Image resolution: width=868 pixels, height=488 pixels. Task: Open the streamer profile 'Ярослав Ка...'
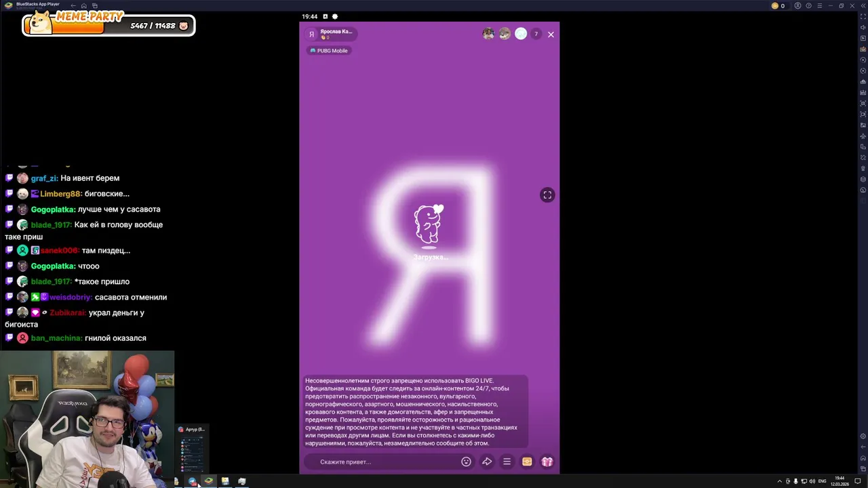click(332, 34)
